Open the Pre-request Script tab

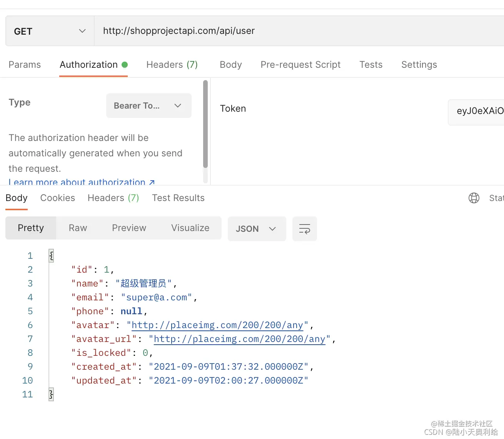coord(300,65)
